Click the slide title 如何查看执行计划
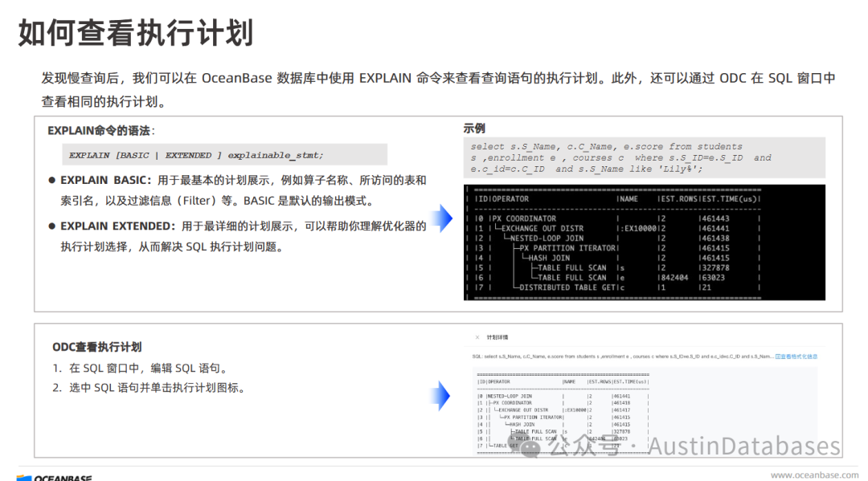Image resolution: width=868 pixels, height=481 pixels. (136, 32)
